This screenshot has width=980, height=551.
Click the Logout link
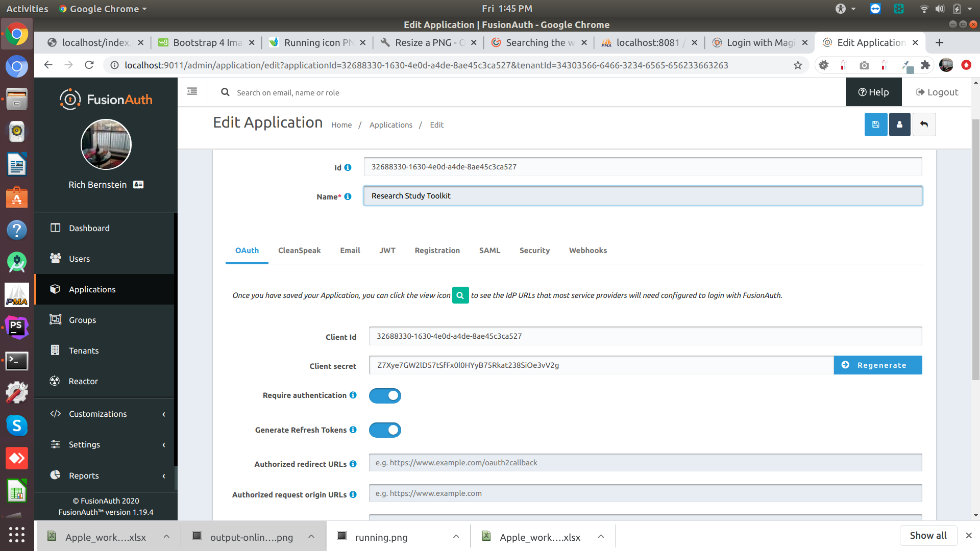click(937, 92)
